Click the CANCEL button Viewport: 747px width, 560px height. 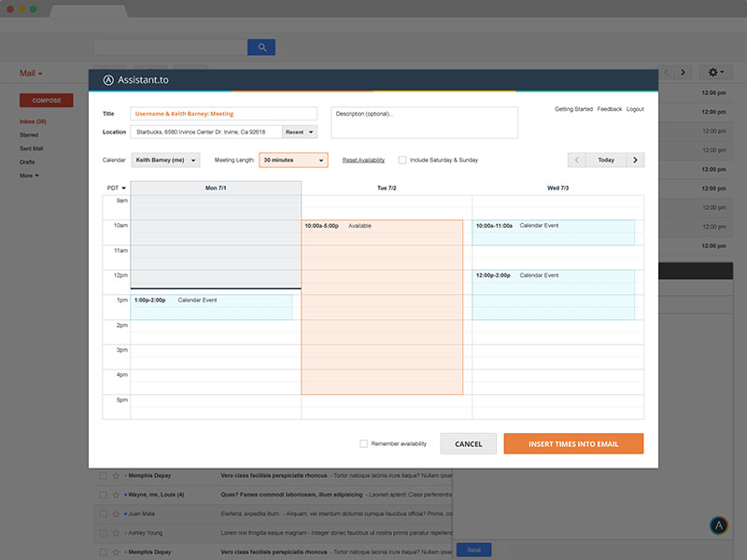469,444
